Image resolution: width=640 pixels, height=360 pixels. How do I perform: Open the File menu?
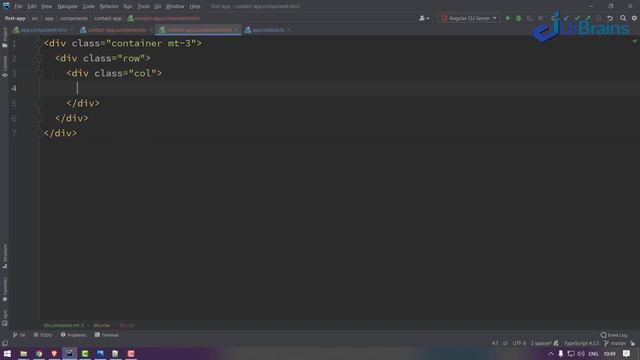pos(18,7)
